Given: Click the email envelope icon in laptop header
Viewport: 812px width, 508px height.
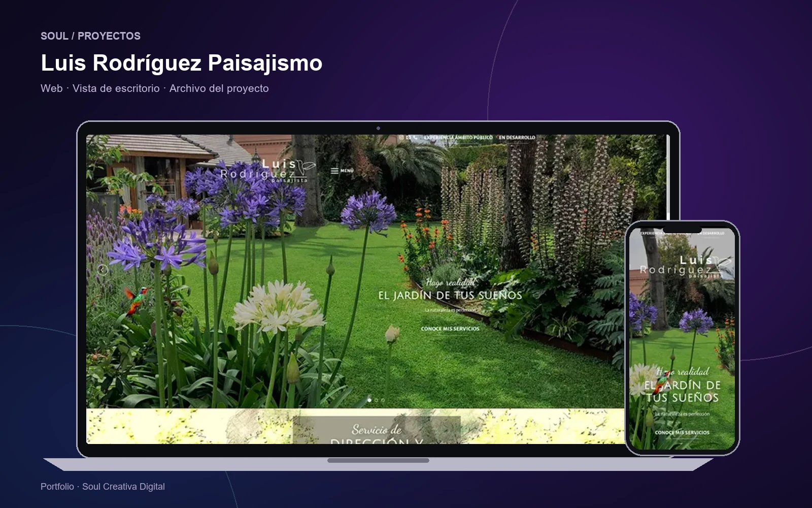Looking at the screenshot, I should 408,137.
